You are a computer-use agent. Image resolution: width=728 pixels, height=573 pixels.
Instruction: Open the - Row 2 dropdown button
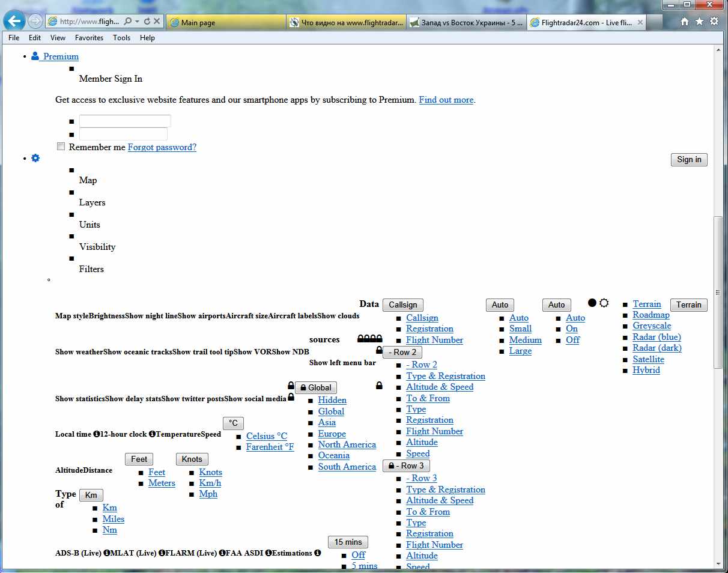(402, 353)
